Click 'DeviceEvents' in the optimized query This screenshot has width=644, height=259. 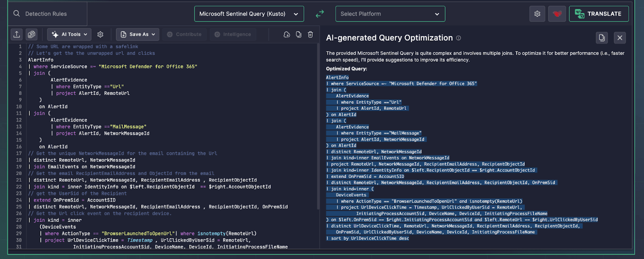[351, 195]
